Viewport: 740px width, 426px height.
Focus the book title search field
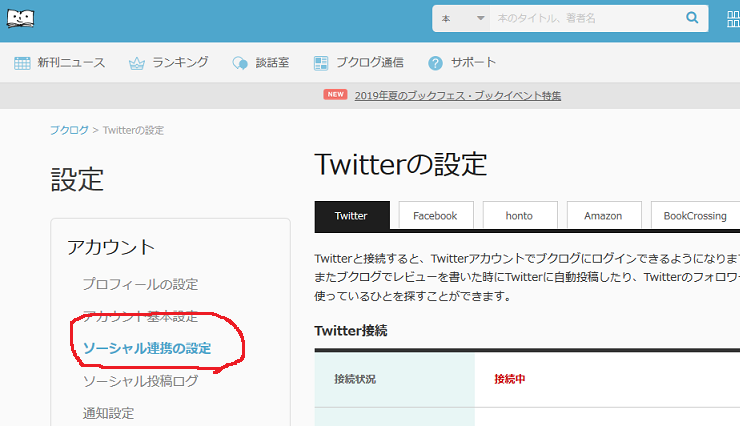tap(585, 18)
